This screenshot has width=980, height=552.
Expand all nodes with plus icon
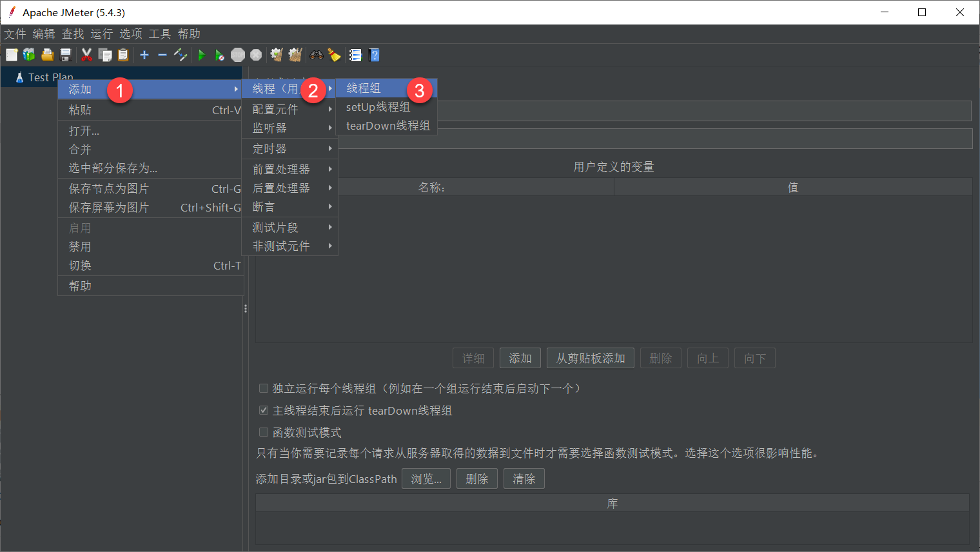pos(144,55)
